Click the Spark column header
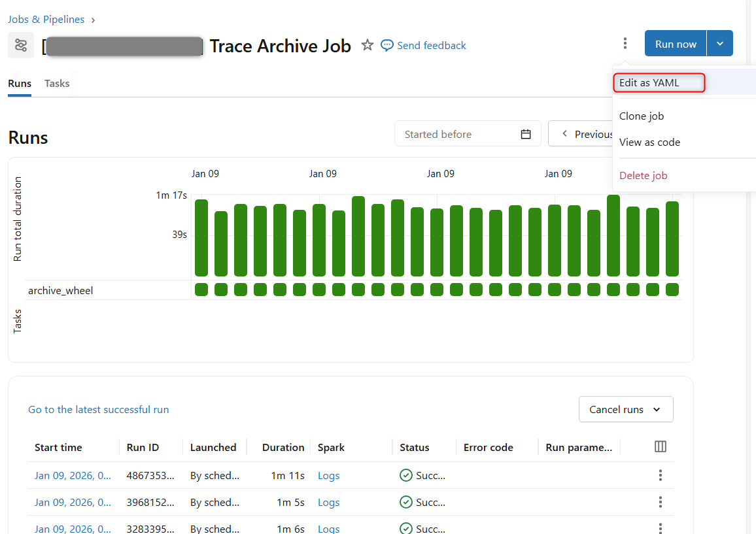This screenshot has width=756, height=534. point(331,447)
